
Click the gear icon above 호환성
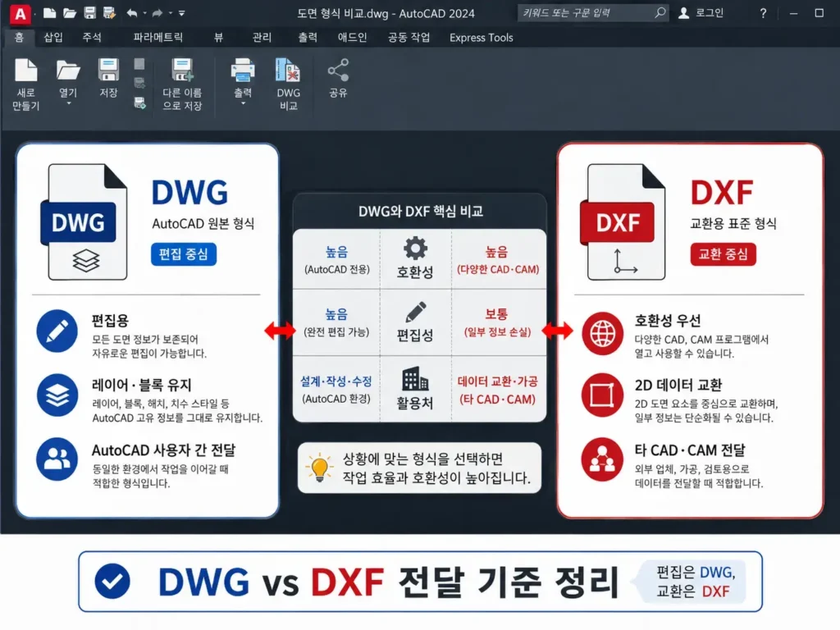coord(415,248)
